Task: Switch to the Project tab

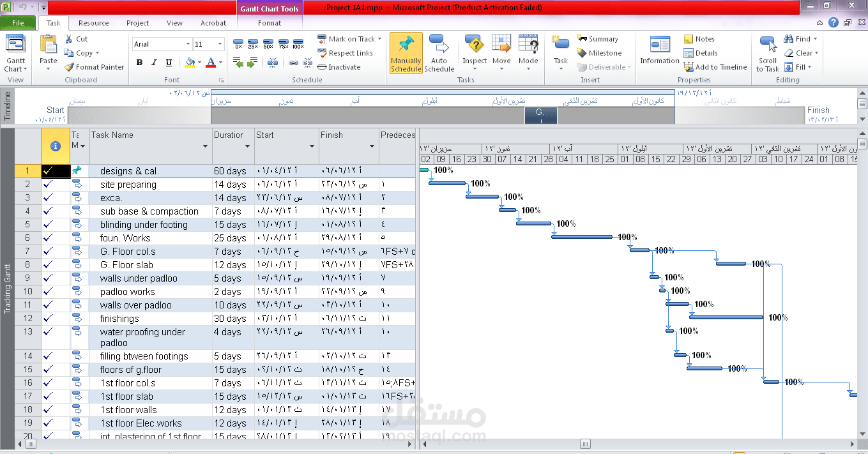Action: click(137, 23)
